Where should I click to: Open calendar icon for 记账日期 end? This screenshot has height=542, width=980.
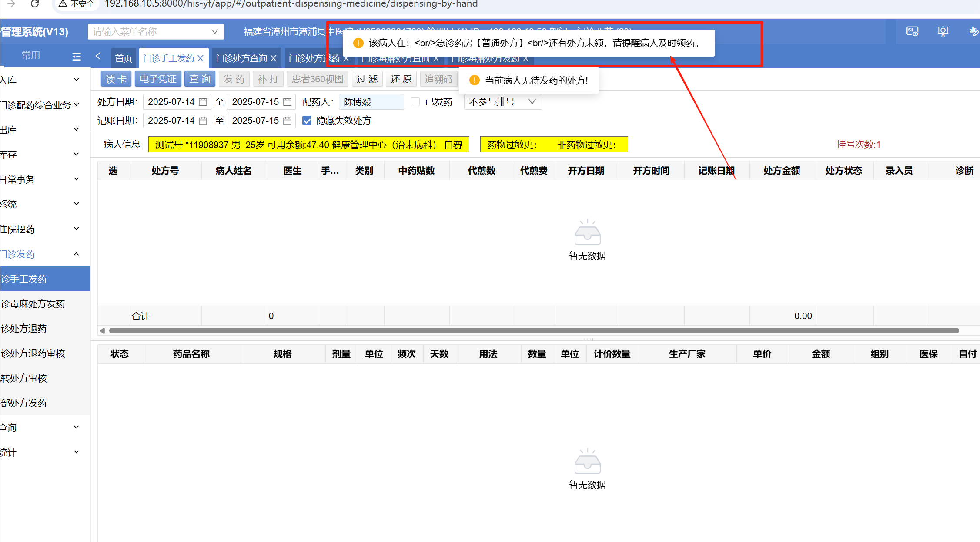tap(287, 121)
